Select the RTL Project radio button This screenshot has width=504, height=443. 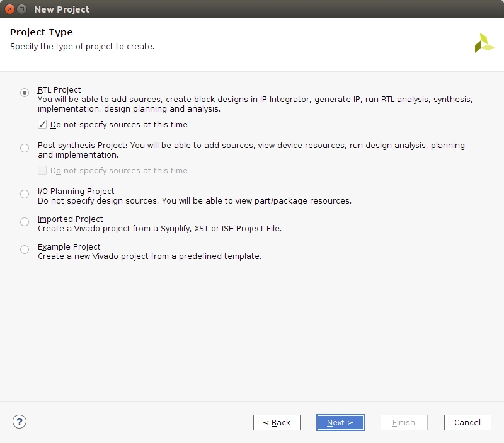(25, 93)
